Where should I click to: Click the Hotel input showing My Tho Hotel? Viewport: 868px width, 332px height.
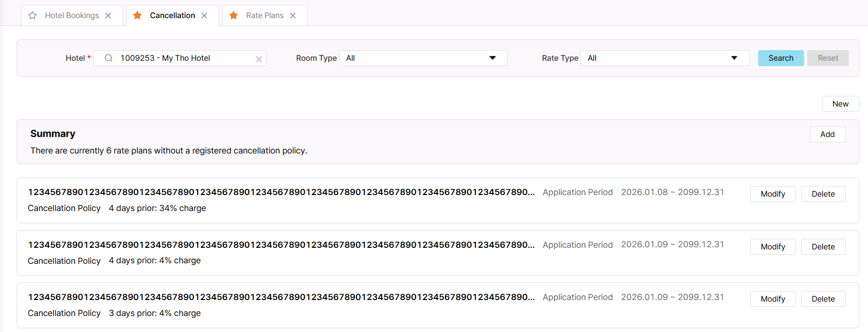(x=181, y=58)
